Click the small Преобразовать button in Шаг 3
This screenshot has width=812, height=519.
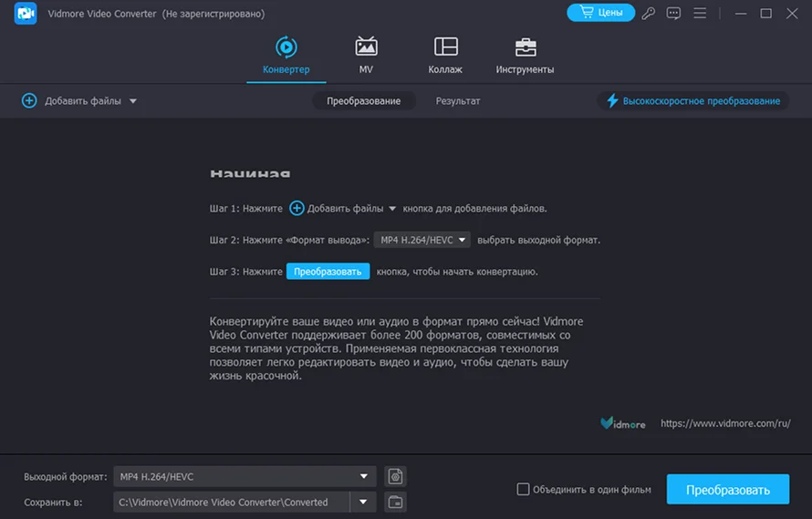(328, 272)
